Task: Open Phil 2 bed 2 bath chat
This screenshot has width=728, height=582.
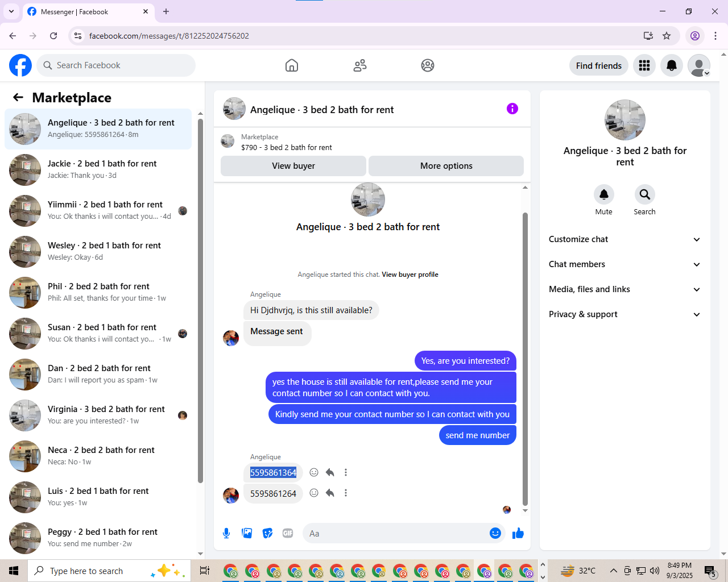Action: coord(98,293)
